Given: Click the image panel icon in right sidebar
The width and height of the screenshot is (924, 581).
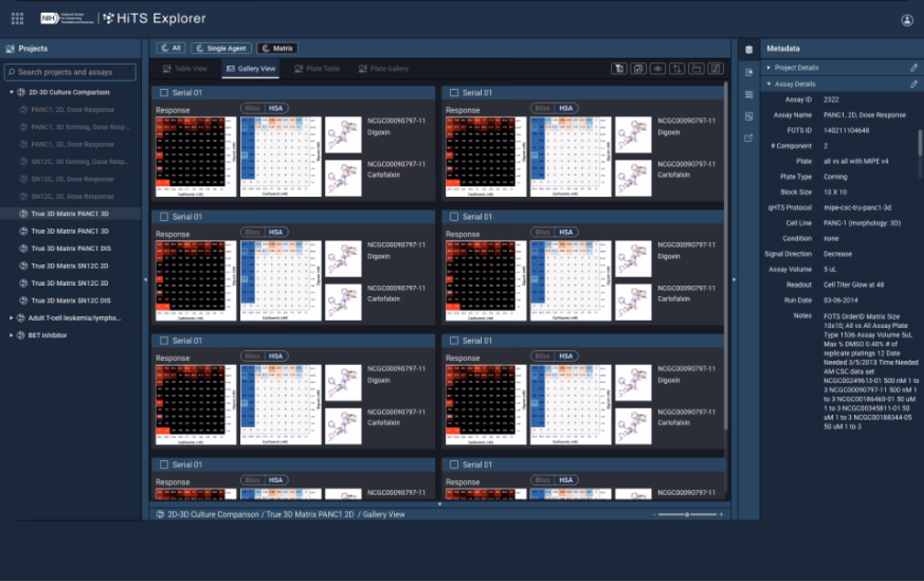Looking at the screenshot, I should click(x=749, y=116).
